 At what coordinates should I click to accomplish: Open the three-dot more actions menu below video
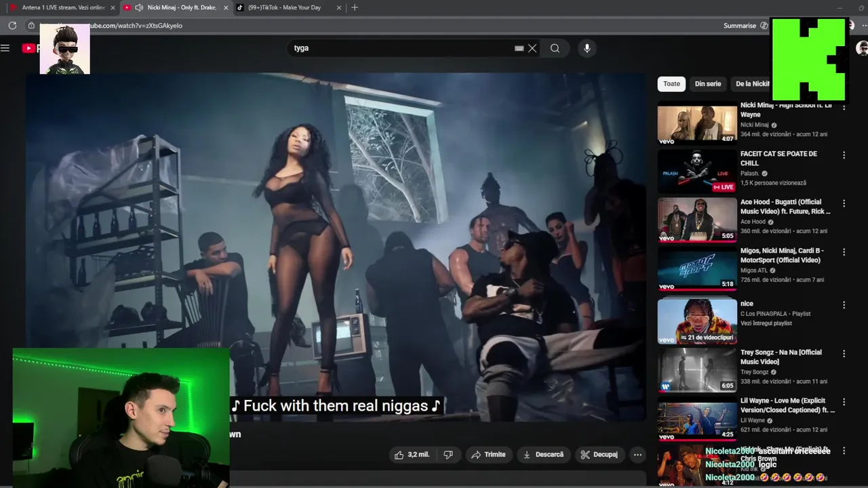pyautogui.click(x=637, y=455)
